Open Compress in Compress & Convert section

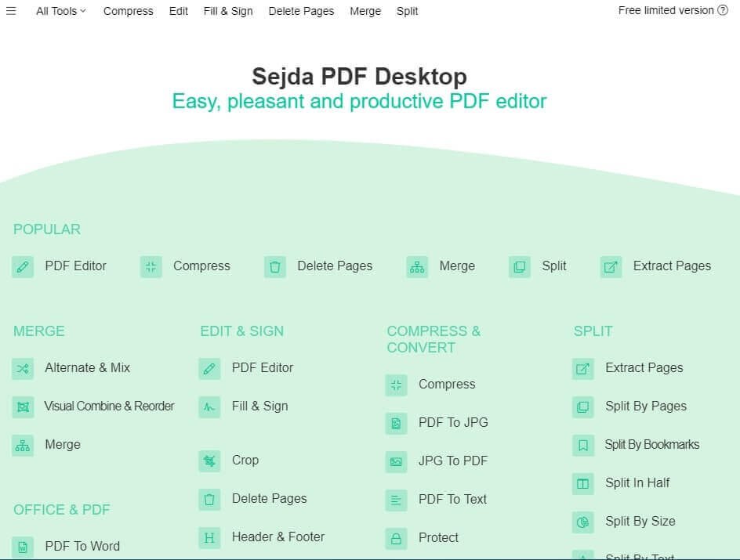(447, 385)
